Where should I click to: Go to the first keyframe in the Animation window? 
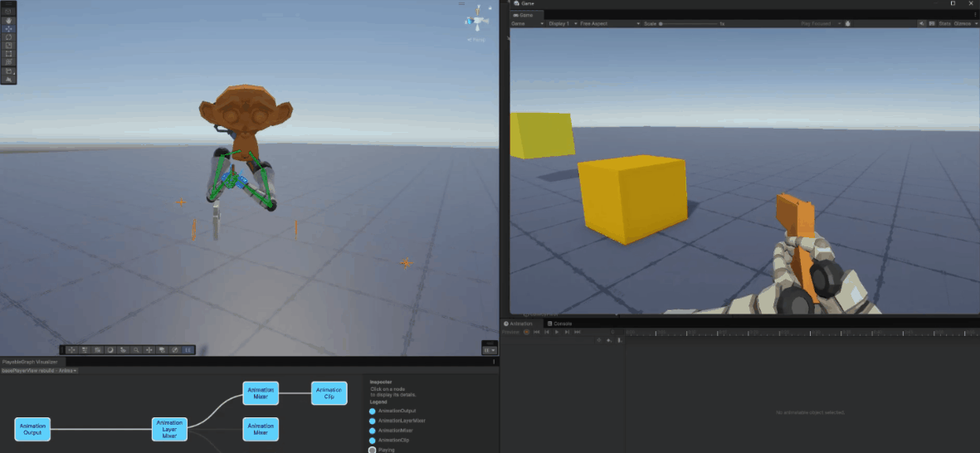[536, 332]
